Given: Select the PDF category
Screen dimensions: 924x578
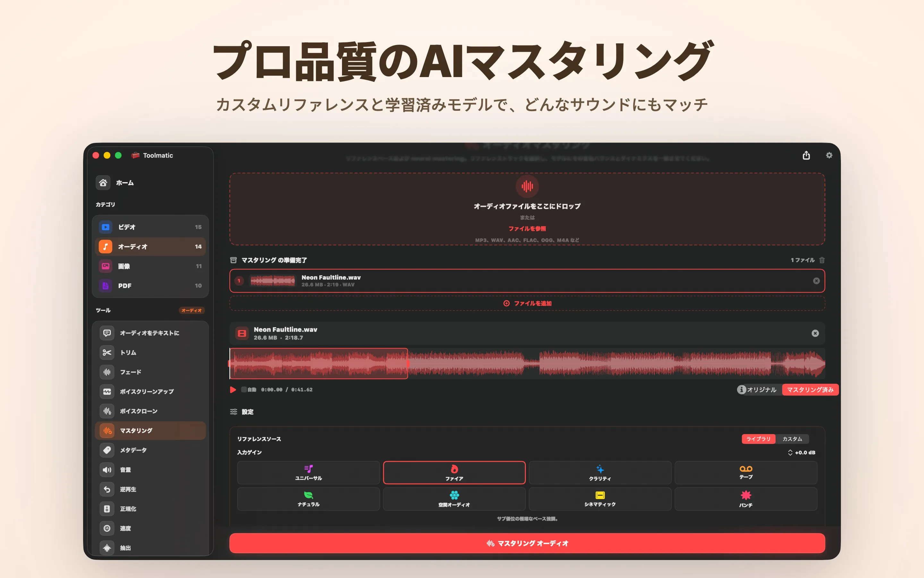Looking at the screenshot, I should pos(150,285).
